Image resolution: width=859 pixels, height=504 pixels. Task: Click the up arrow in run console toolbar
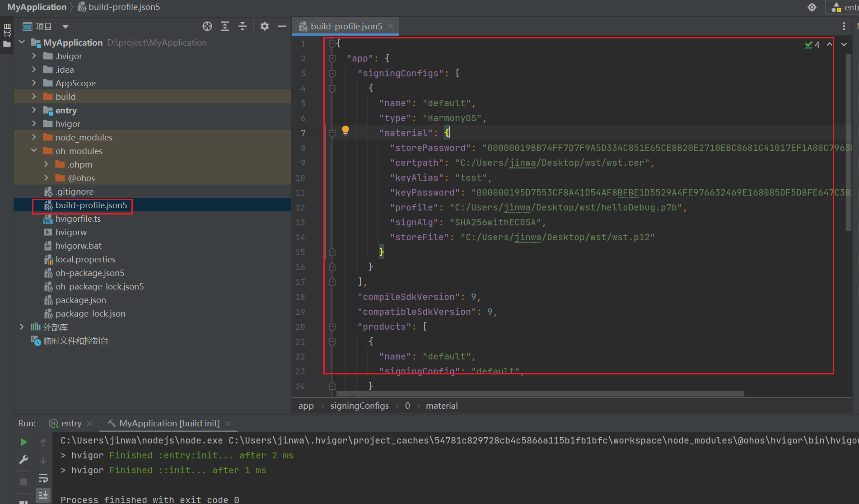coord(43,443)
